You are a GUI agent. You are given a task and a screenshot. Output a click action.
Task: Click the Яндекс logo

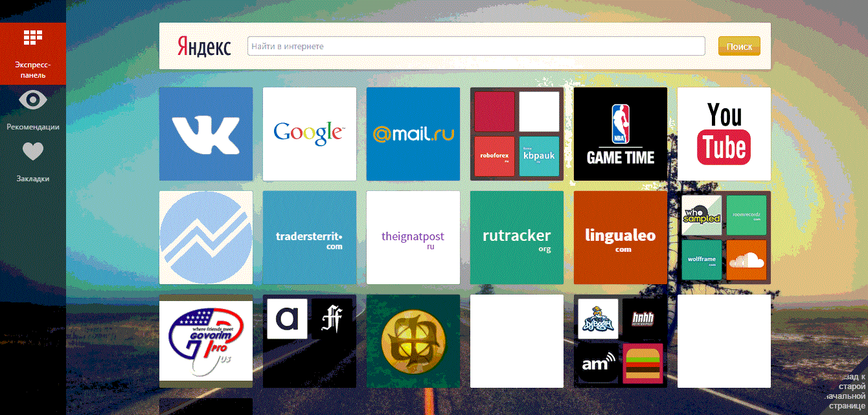(203, 47)
